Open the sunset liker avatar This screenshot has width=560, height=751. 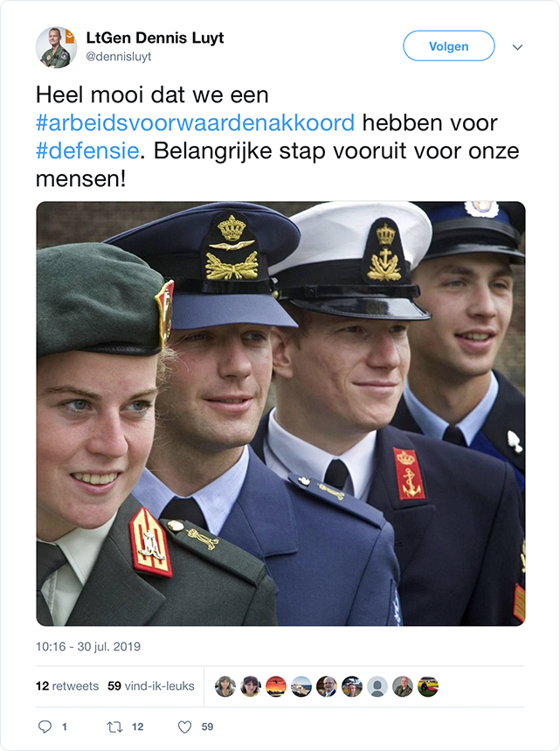pos(276,686)
